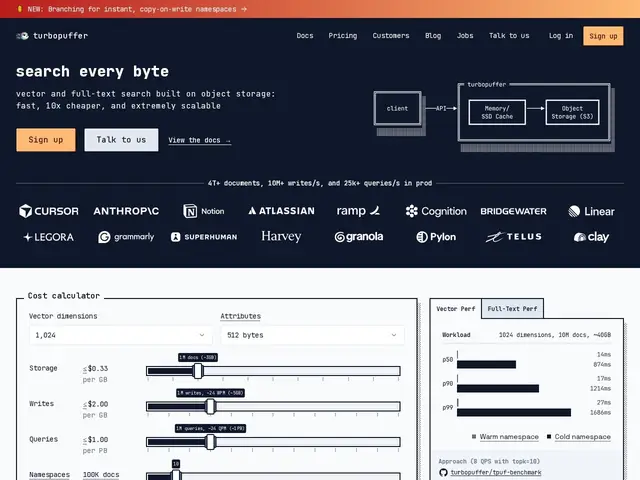Click the Namespaces slider handle
This screenshot has width=640, height=480.
(x=176, y=476)
